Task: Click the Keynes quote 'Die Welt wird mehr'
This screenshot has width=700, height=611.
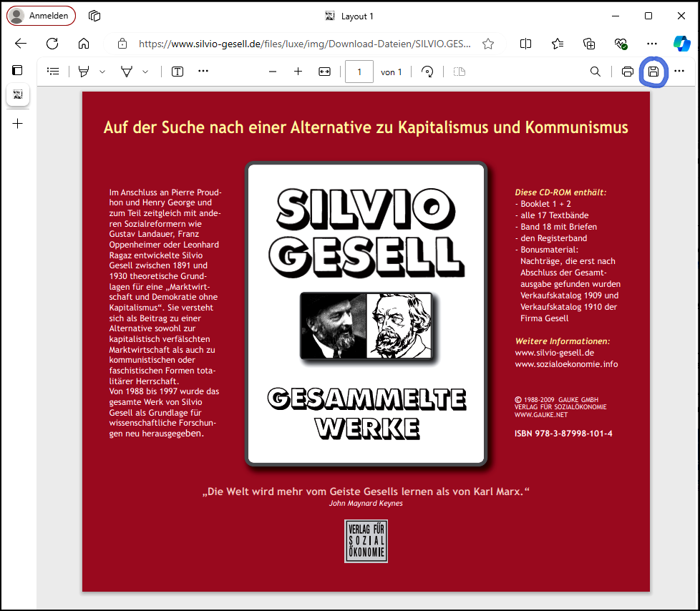Action: pos(366,492)
